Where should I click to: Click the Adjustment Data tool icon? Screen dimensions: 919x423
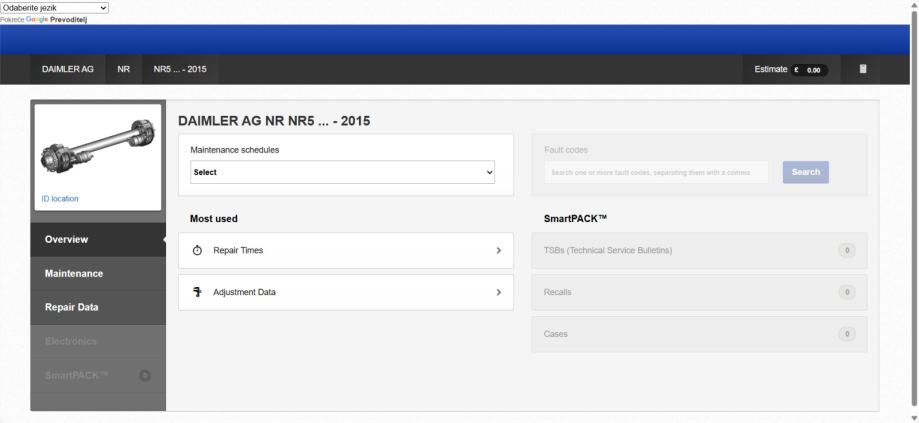[197, 292]
